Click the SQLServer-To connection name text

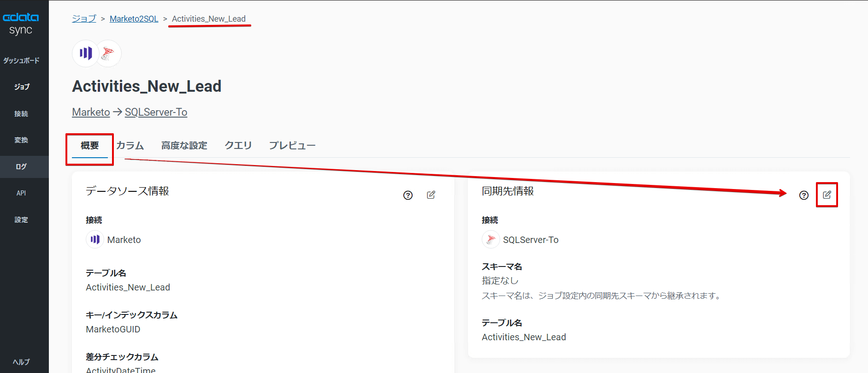click(531, 240)
